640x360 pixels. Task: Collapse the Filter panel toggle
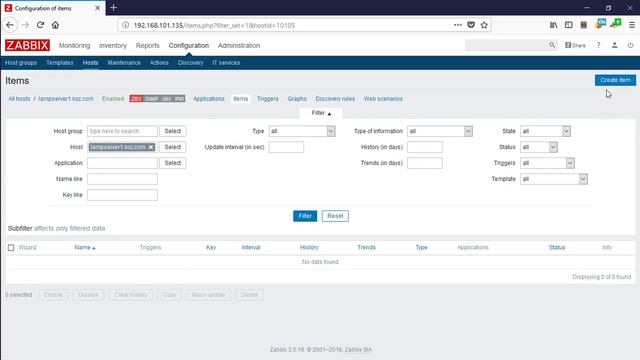click(x=321, y=113)
